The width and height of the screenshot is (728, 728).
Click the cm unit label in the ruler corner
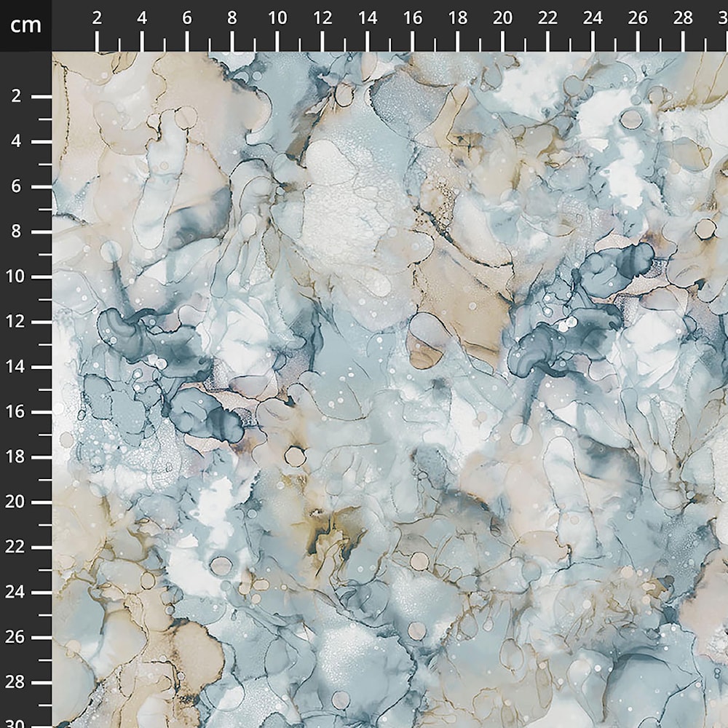[25, 25]
